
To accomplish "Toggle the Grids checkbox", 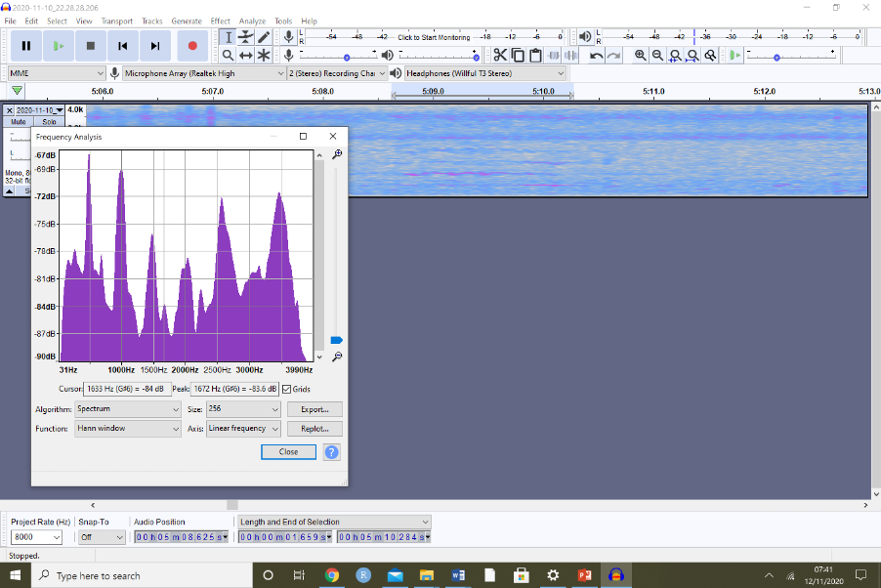I will (286, 389).
